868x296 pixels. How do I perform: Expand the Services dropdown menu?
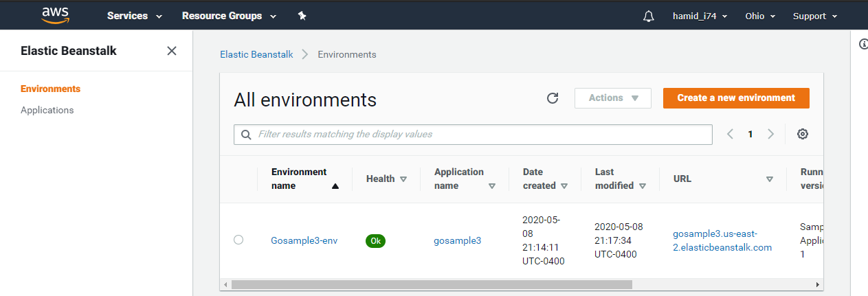[x=135, y=16]
